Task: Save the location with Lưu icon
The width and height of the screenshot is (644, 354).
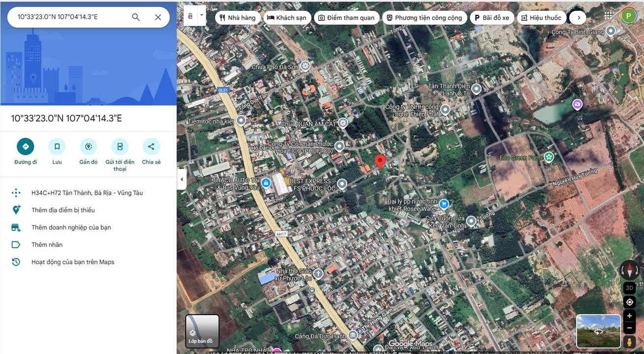Action: click(57, 147)
